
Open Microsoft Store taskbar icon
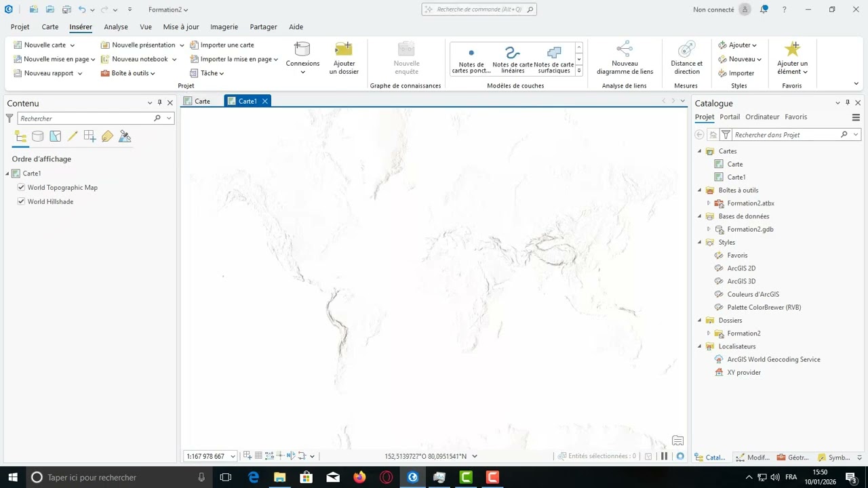(307, 477)
